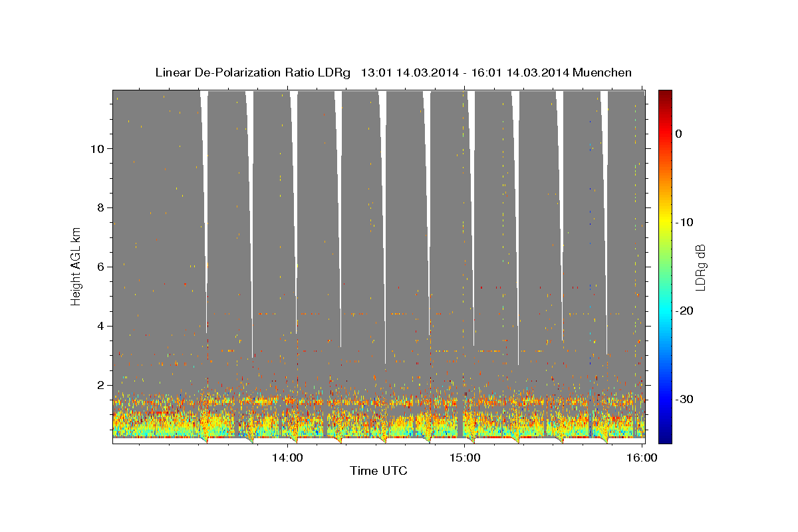Click the colorbar tick label '-20'
Screen dimensions: 798x532
click(x=684, y=311)
